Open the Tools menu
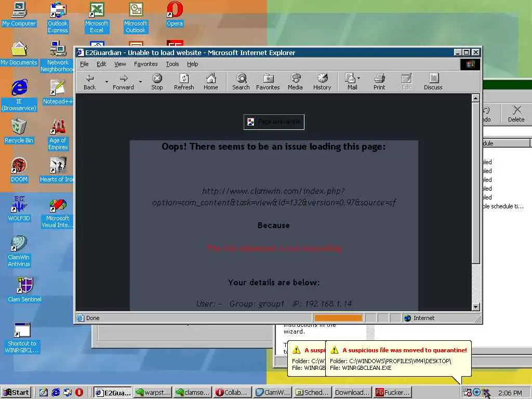This screenshot has height=399, width=532. point(172,64)
